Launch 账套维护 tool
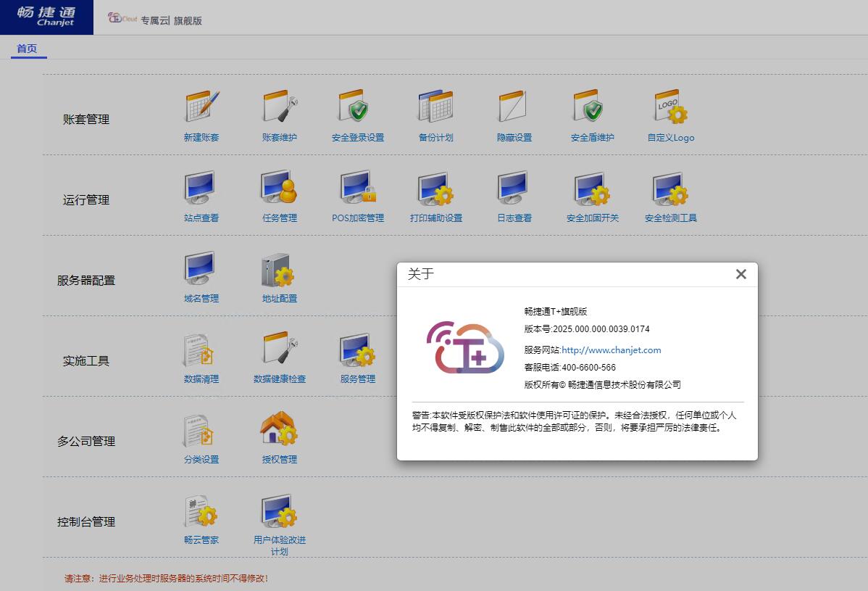Viewport: 868px width, 591px height. click(280, 107)
